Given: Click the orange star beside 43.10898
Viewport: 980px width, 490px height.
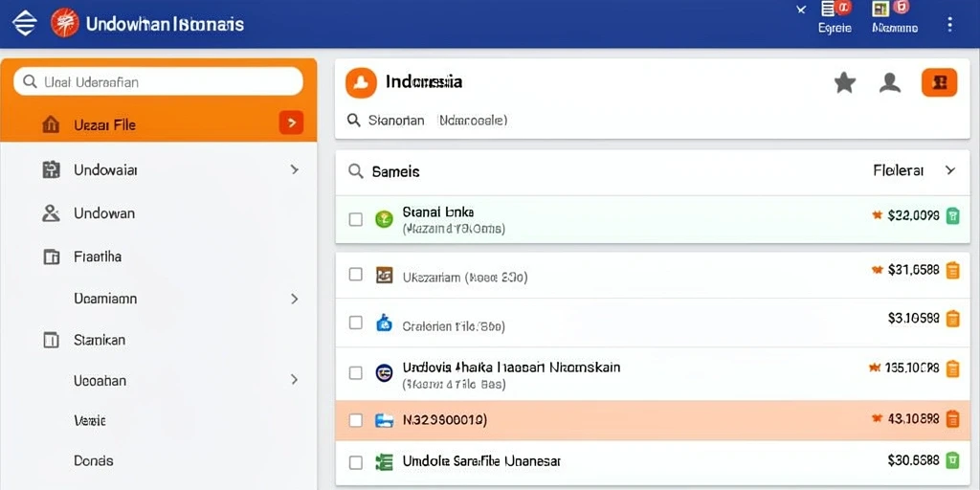Looking at the screenshot, I should point(877,418).
